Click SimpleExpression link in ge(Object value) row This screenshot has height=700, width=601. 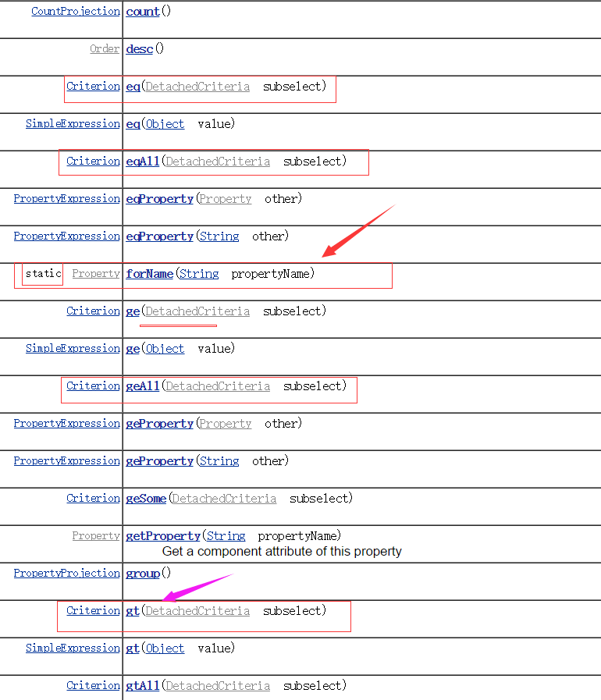(x=73, y=349)
